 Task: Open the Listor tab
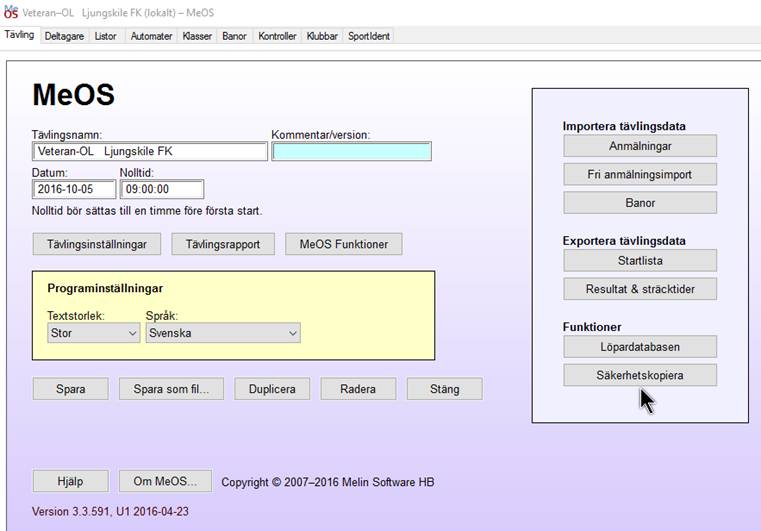105,36
